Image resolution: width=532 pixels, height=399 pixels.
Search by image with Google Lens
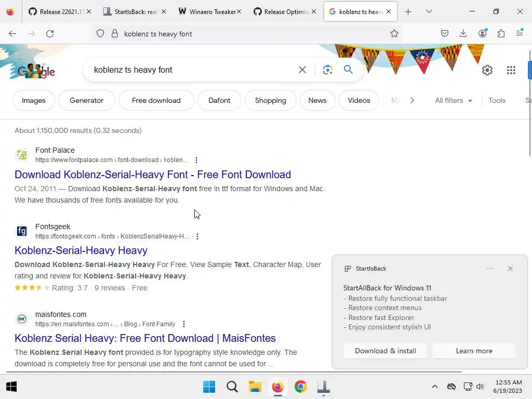[x=327, y=70]
